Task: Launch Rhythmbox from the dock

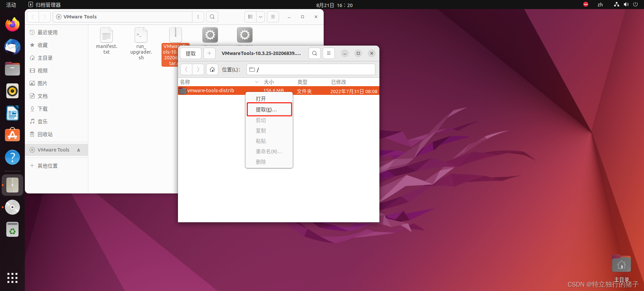Action: [x=12, y=91]
